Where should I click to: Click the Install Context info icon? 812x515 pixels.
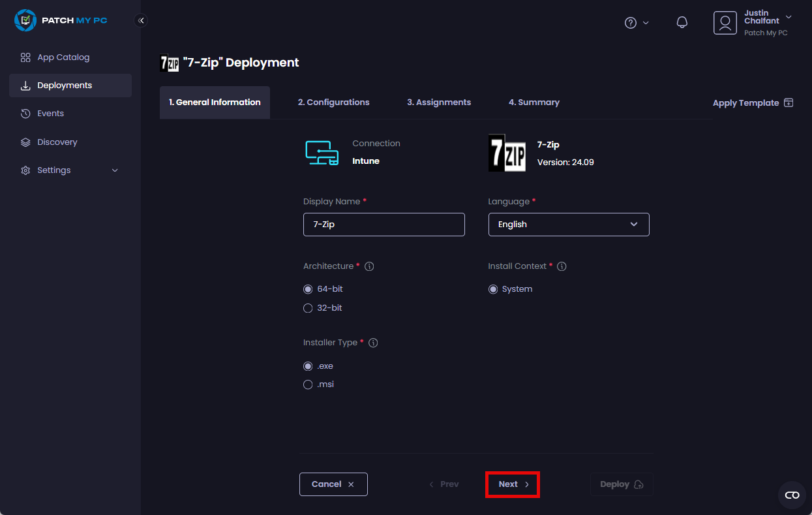[562, 266]
